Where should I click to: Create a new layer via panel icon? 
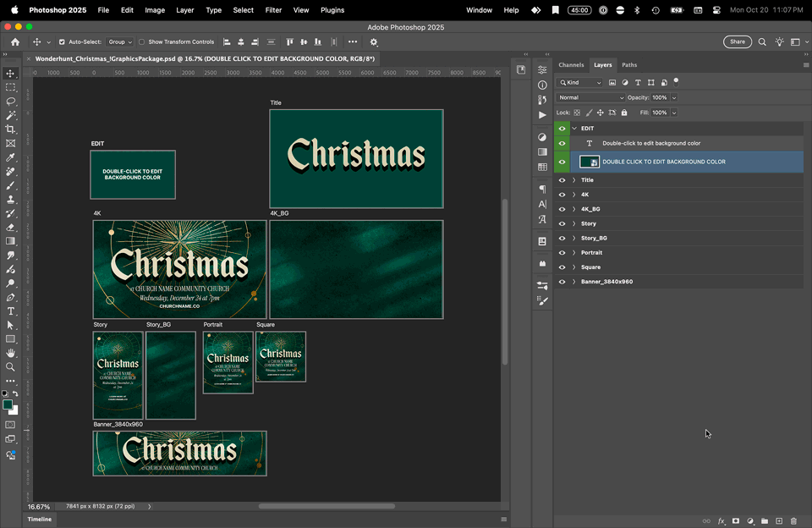tap(779, 521)
